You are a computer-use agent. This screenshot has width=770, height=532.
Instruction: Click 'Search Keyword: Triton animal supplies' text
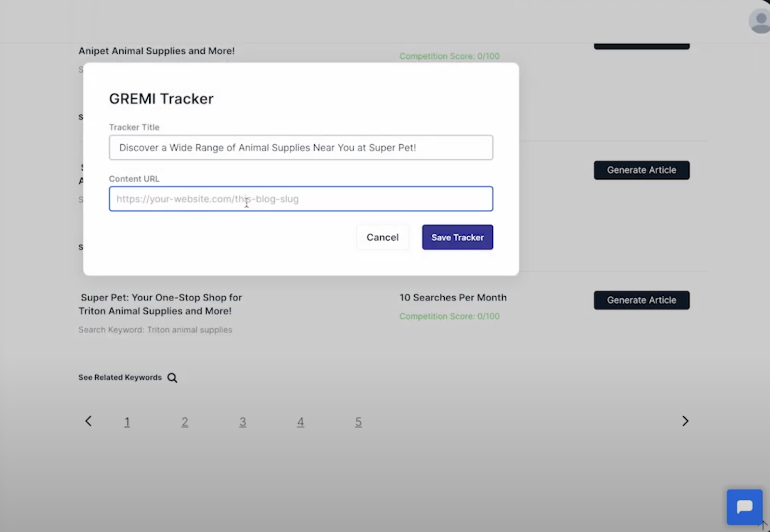pyautogui.click(x=155, y=330)
